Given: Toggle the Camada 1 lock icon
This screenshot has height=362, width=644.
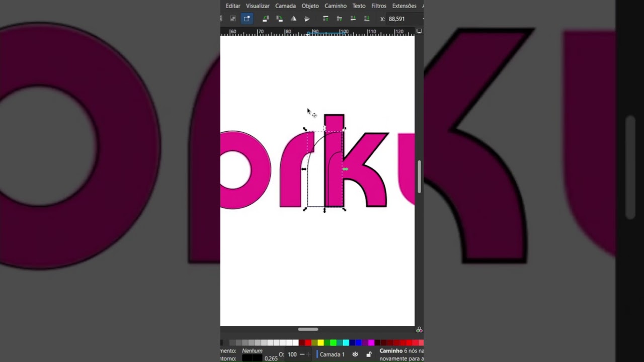Looking at the screenshot, I should tap(369, 354).
